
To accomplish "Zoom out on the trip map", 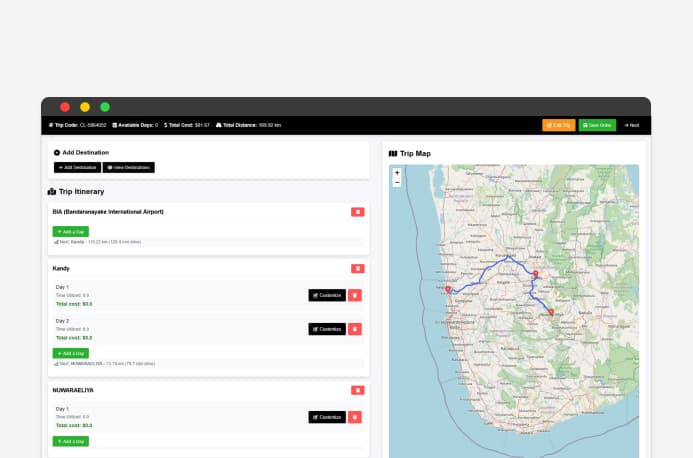I will 397,183.
